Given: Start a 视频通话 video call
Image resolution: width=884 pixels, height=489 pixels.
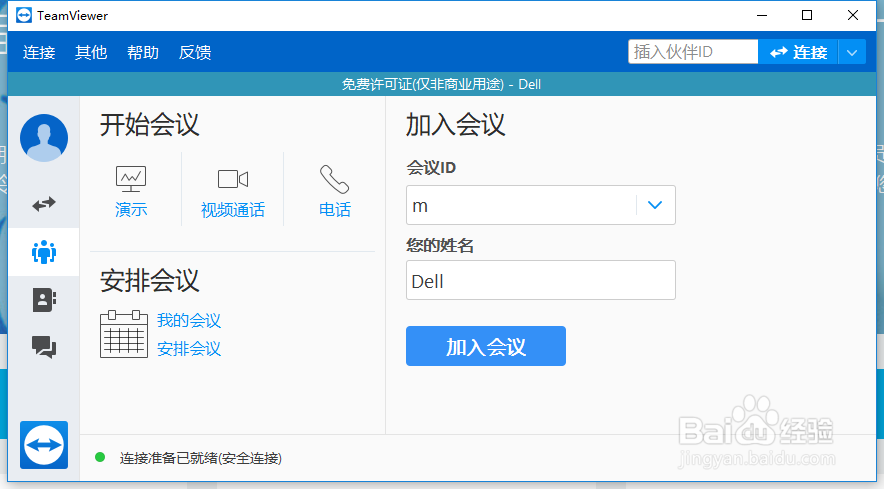Looking at the screenshot, I should click(233, 192).
